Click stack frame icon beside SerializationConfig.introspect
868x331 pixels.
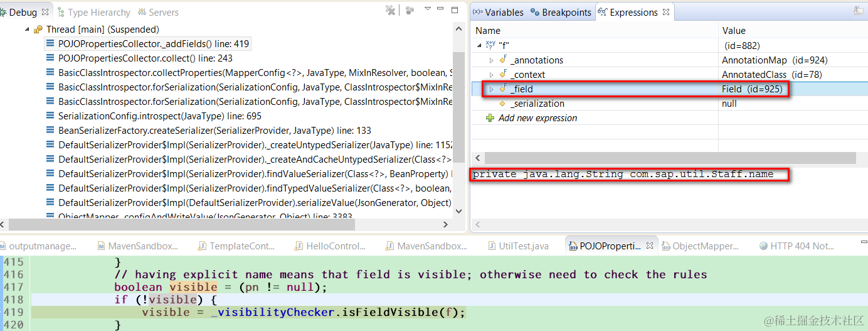pyautogui.click(x=50, y=116)
